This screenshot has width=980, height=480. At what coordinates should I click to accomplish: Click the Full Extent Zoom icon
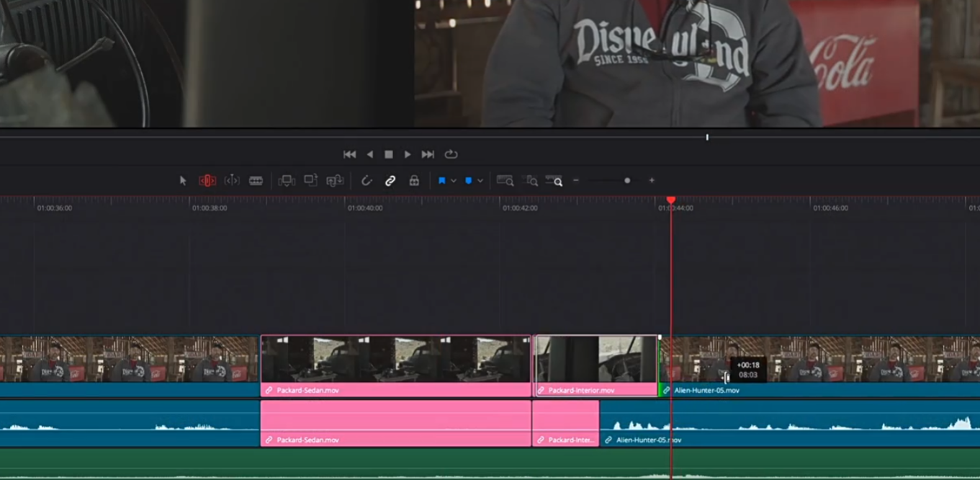pos(505,181)
